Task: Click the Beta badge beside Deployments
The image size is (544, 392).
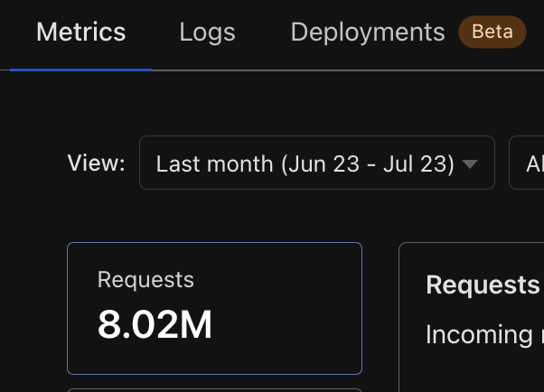Action: click(492, 33)
